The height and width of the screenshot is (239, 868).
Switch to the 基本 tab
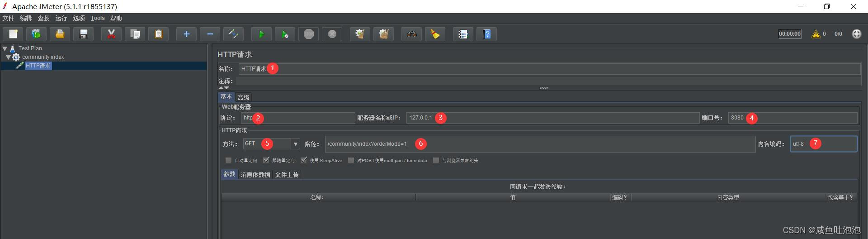(x=226, y=97)
